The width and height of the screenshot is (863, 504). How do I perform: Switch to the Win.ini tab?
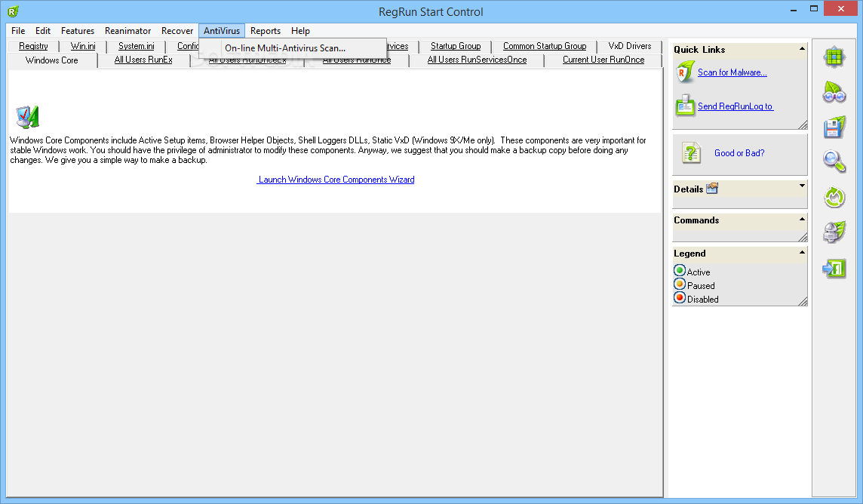point(83,46)
